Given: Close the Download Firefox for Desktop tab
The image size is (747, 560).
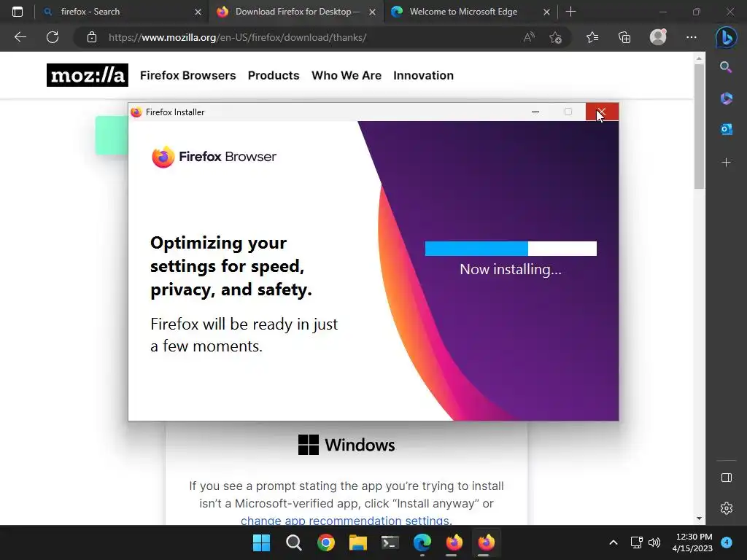Looking at the screenshot, I should tap(373, 12).
